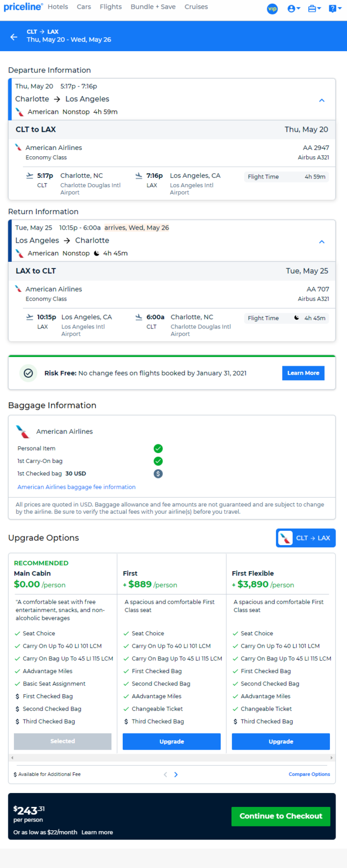Upgrade to First Flexible fare
Screen dimensions: 347x868
coord(281,741)
